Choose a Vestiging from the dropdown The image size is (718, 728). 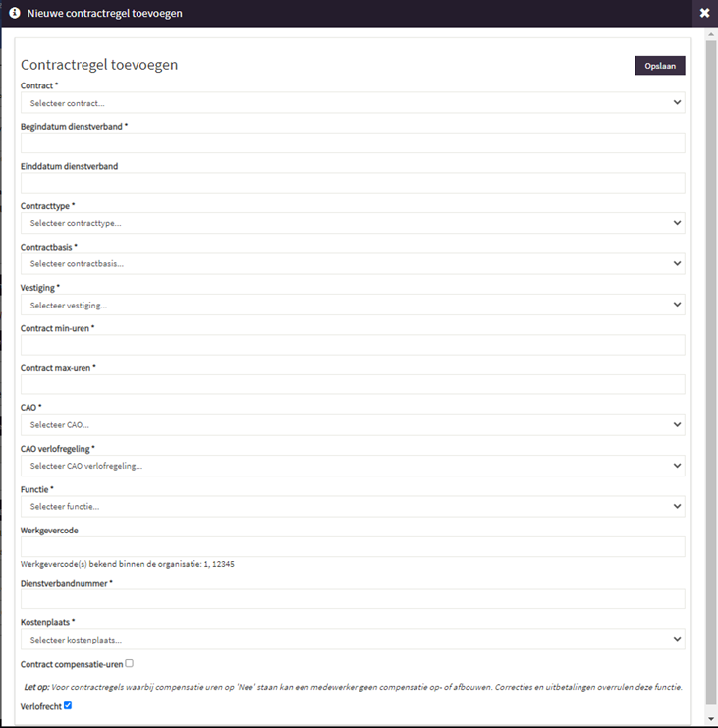353,305
